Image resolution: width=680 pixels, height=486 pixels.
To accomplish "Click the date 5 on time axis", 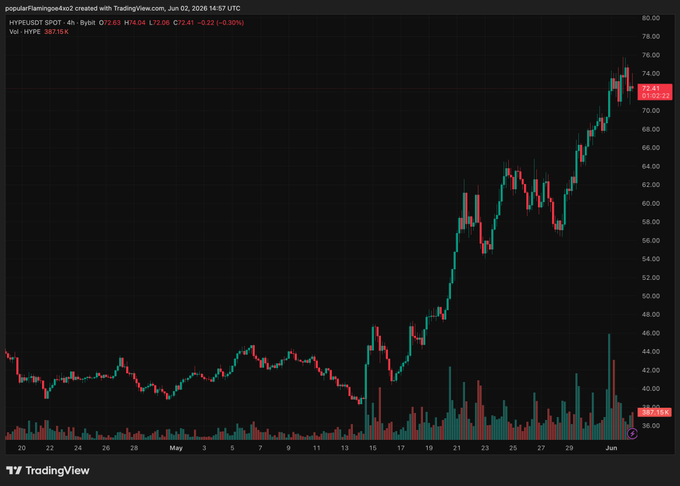I will point(232,448).
